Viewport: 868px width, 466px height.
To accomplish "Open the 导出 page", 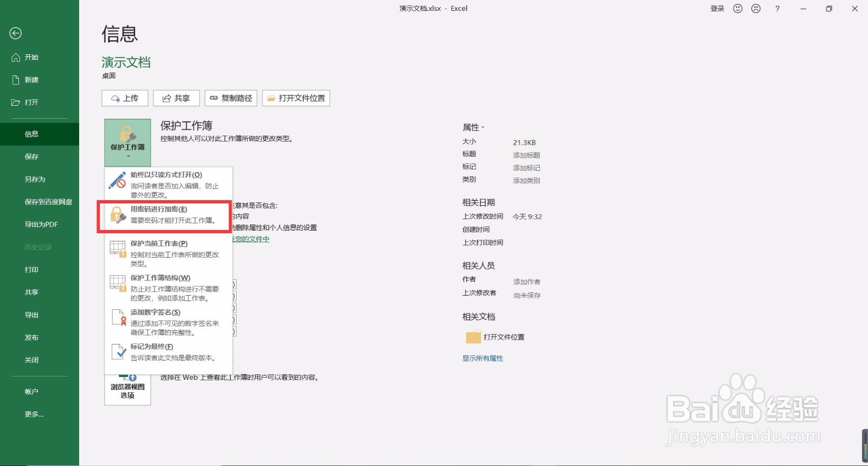I will pyautogui.click(x=31, y=315).
